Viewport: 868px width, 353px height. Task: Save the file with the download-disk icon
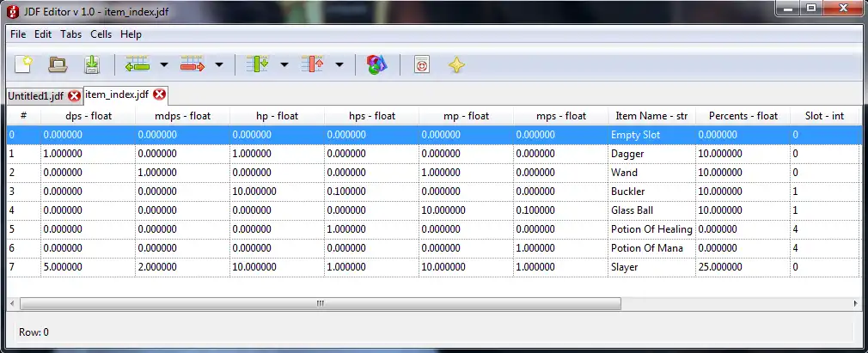[x=92, y=64]
